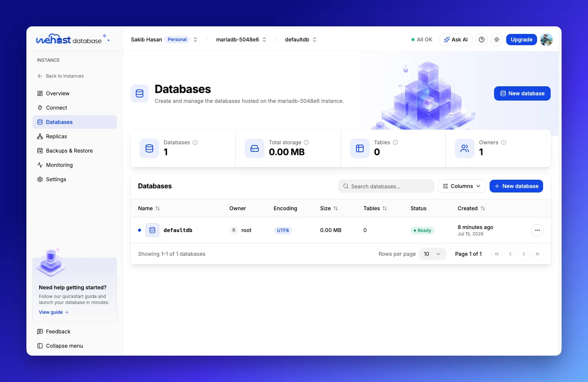
Task: Open Backups & Restore in the sidebar
Action: click(x=75, y=151)
